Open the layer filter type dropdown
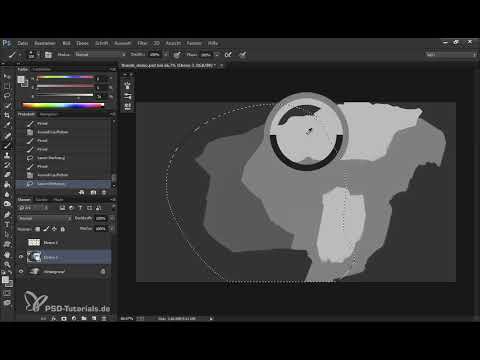 point(33,208)
